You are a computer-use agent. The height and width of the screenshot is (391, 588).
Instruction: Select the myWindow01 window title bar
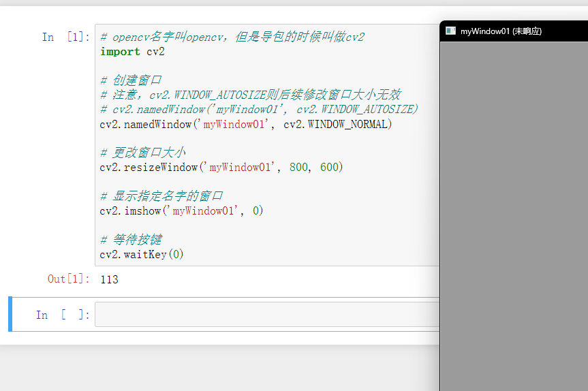(x=514, y=31)
